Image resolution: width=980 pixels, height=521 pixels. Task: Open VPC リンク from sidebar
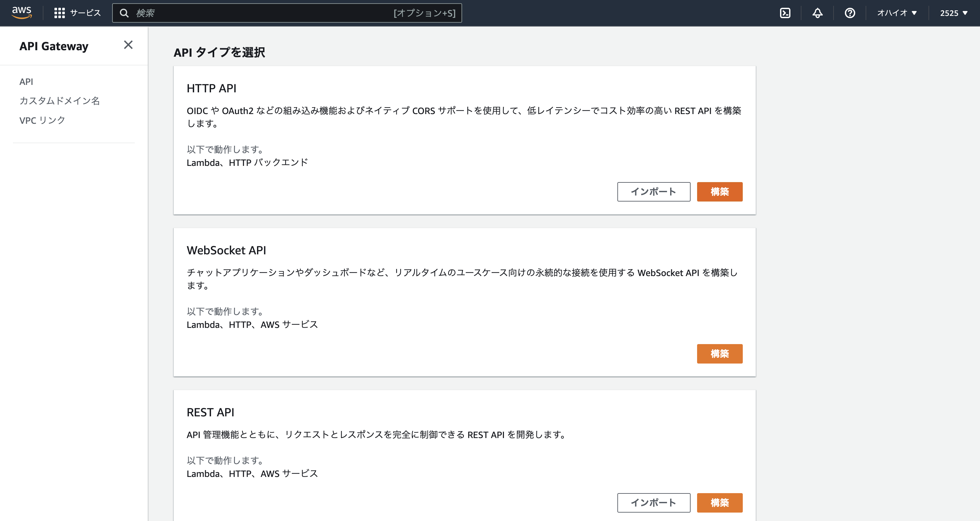pyautogui.click(x=42, y=120)
